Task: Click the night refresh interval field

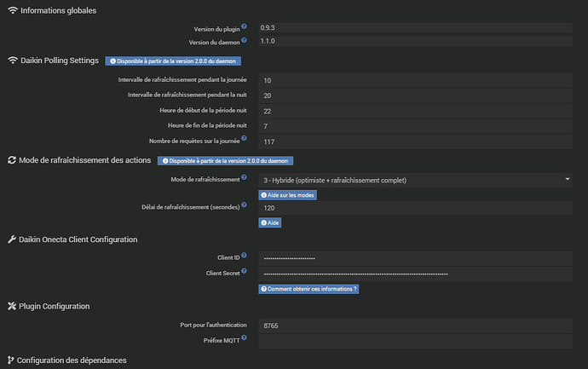Action: (414, 95)
